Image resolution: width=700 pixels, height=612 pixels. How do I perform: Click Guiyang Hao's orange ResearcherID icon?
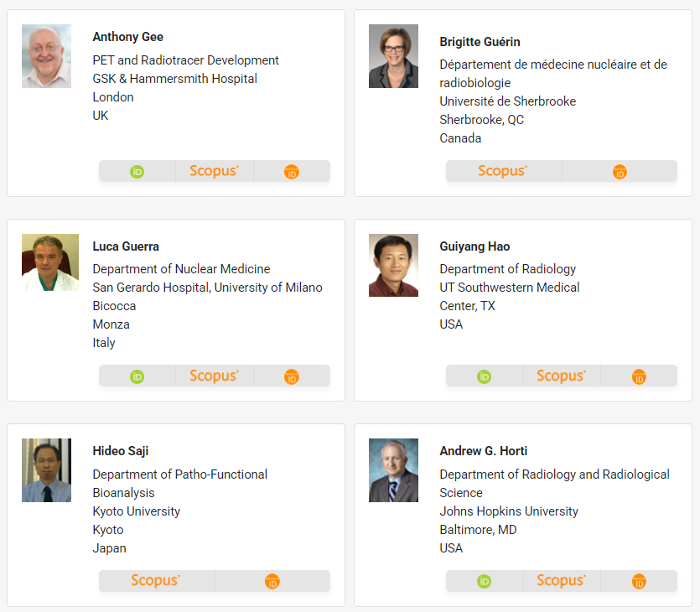[x=639, y=376]
